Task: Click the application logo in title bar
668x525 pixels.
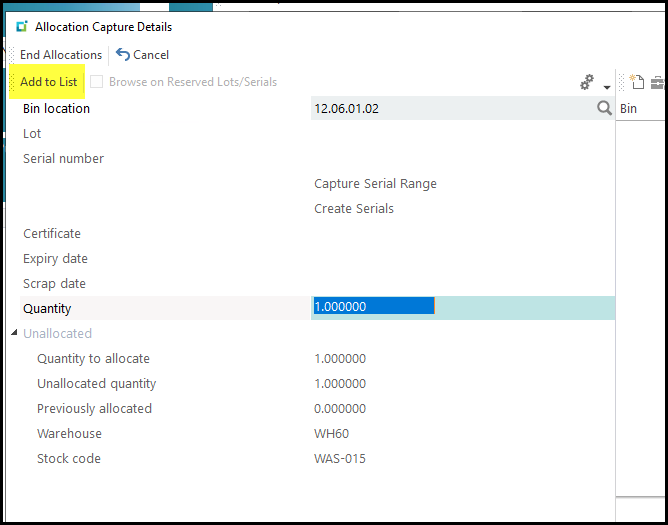Action: click(x=22, y=27)
